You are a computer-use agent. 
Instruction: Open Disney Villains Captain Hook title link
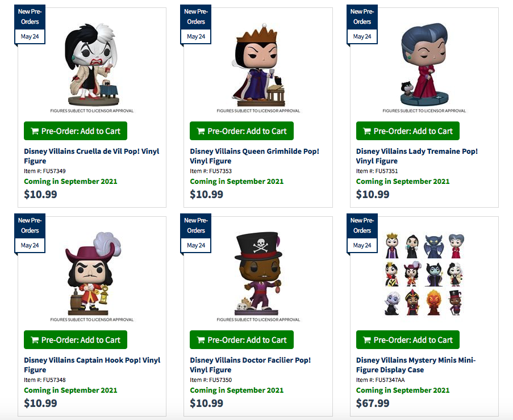91,360
